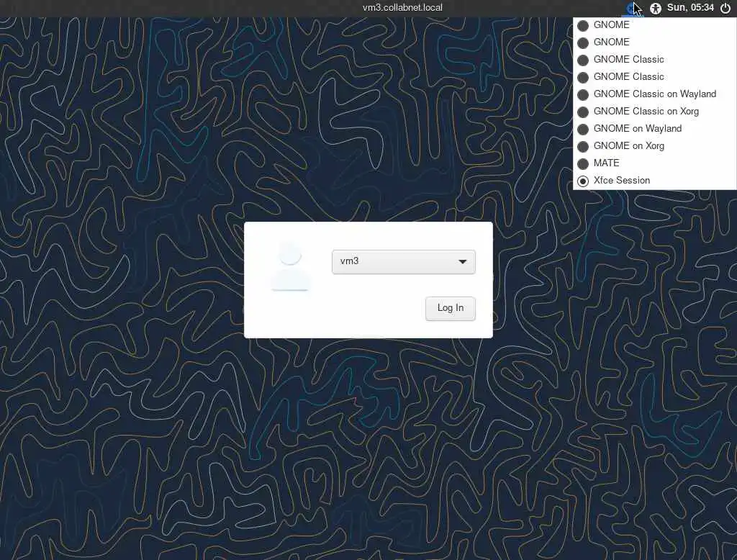Screen dimensions: 737x560
Task: Click the Log In button
Action: 451,309
